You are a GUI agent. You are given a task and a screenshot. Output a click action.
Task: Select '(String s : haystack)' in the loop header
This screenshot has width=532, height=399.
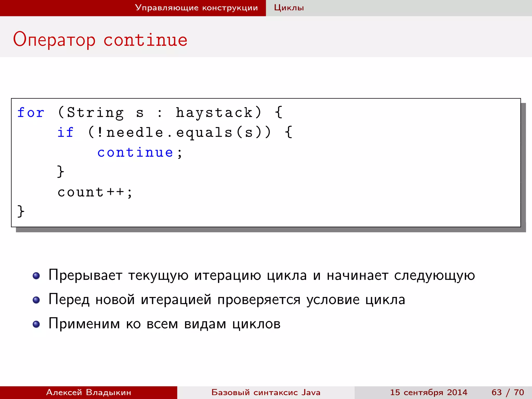click(x=160, y=113)
